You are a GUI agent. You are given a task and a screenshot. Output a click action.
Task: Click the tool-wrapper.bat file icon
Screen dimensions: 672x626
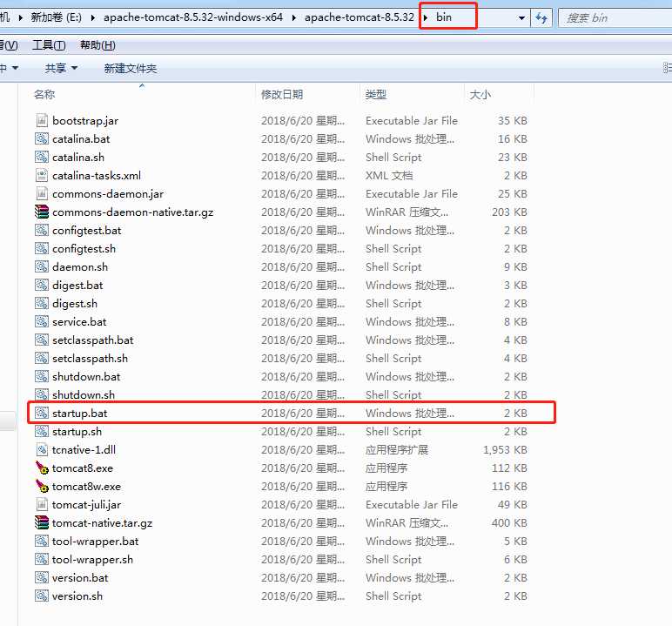(x=42, y=541)
